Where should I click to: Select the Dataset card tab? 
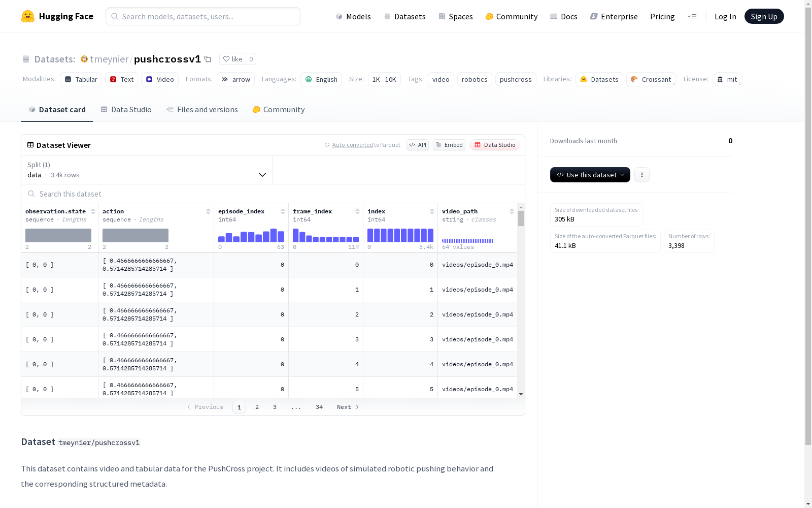57,109
